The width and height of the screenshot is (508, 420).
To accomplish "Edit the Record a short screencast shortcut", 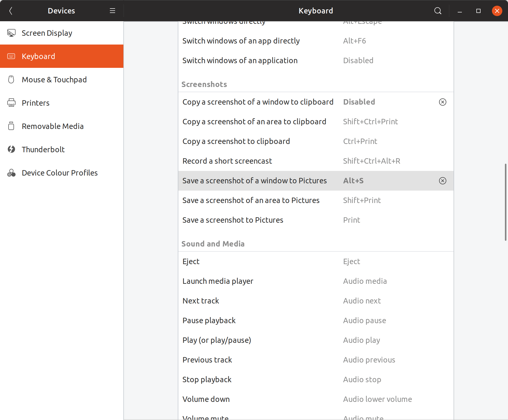I will tap(316, 161).
